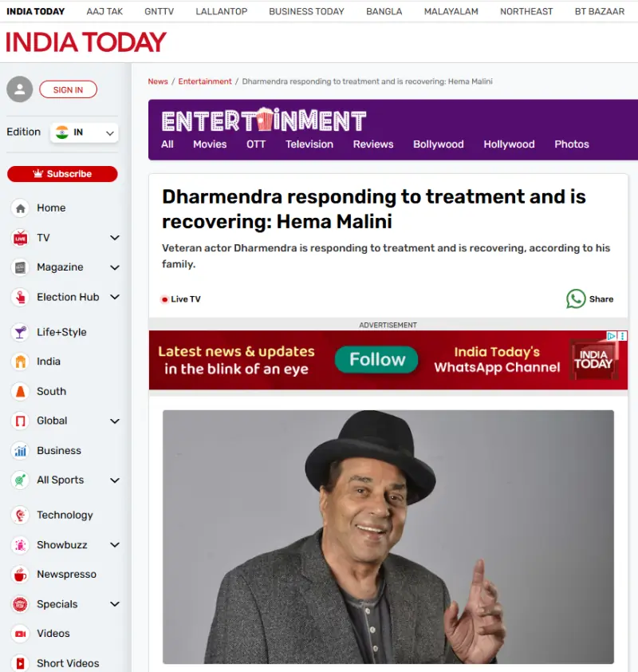Screen dimensions: 638x672
Task: Open Life+Style cocktail glass icon
Action: tap(20, 332)
